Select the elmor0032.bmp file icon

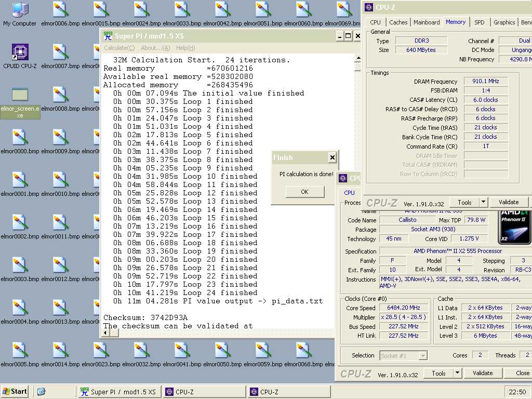(141, 355)
